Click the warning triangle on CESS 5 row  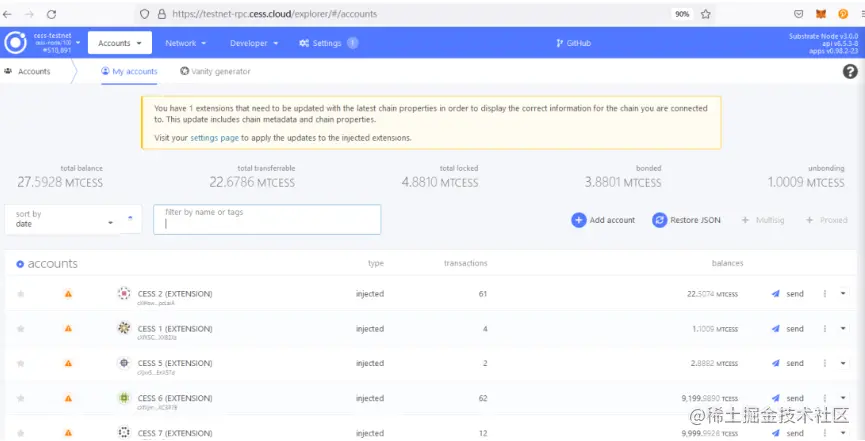[68, 363]
